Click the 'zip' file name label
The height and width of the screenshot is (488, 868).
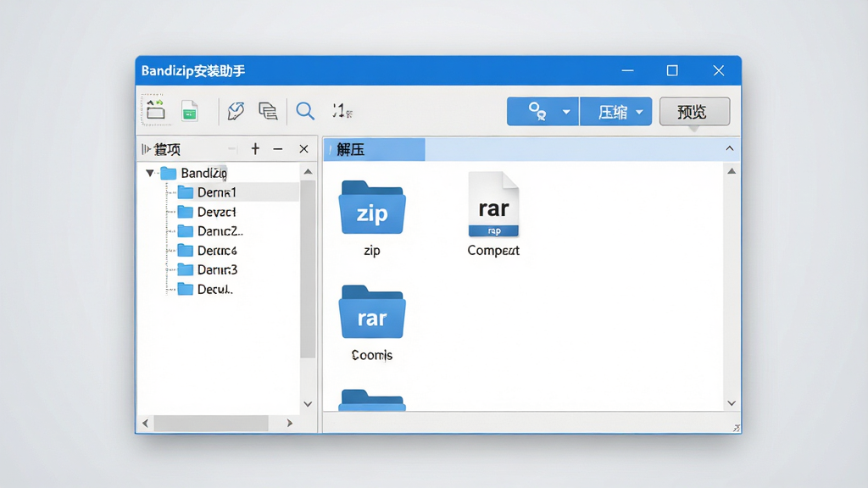[372, 251]
